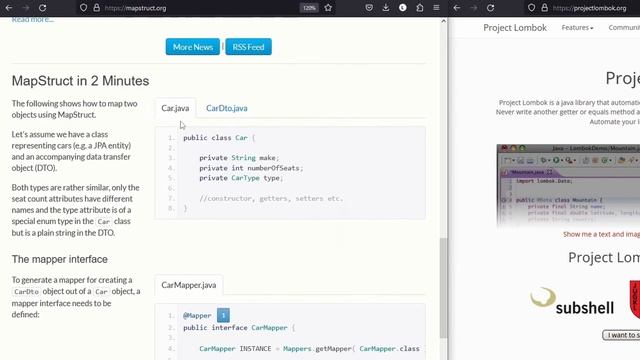Click the padlock icon beside the projectlombok.org URL

tap(545, 8)
